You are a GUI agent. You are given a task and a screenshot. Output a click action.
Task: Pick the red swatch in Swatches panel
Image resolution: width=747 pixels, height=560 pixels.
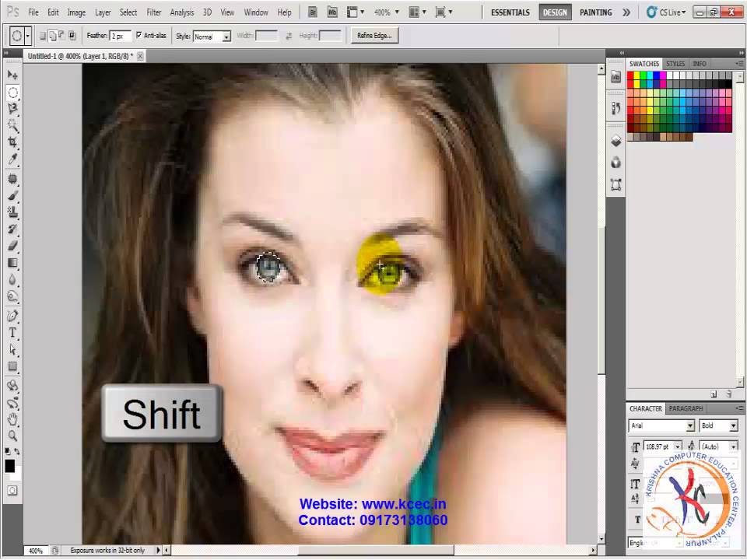pos(630,75)
